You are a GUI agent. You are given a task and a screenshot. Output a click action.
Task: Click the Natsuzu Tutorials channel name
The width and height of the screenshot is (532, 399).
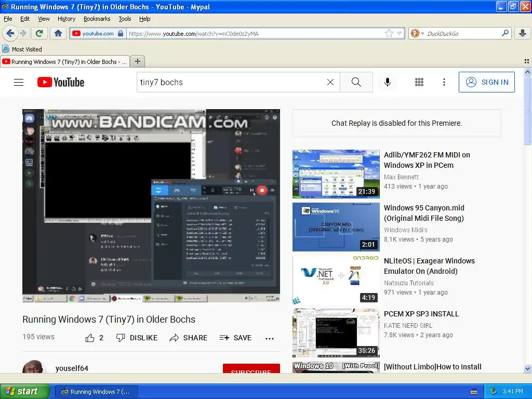pyautogui.click(x=409, y=283)
